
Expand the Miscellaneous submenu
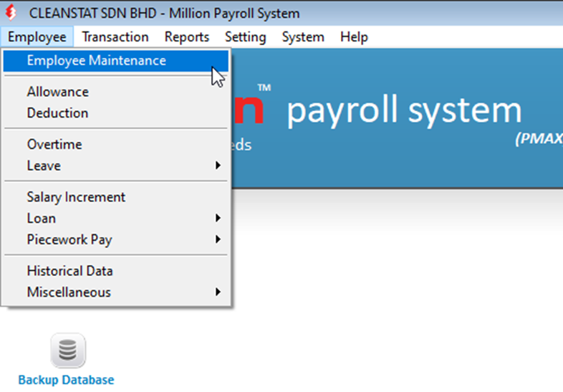115,292
